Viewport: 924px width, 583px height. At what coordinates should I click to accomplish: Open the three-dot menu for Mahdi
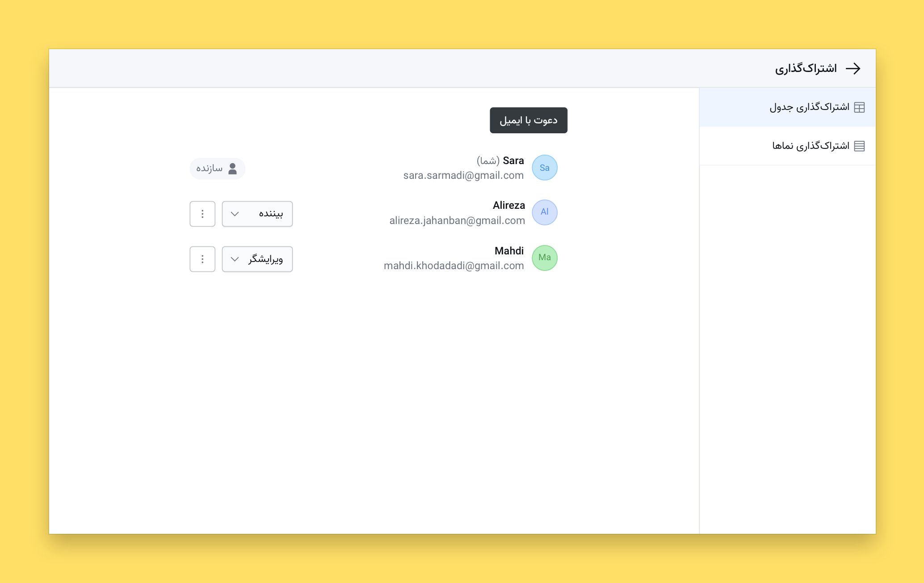tap(202, 259)
